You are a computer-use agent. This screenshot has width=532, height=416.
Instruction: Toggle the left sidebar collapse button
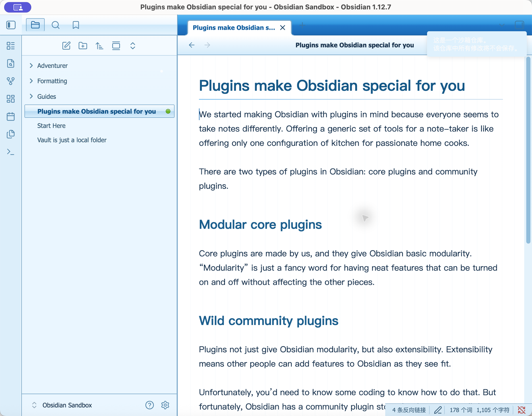tap(11, 25)
